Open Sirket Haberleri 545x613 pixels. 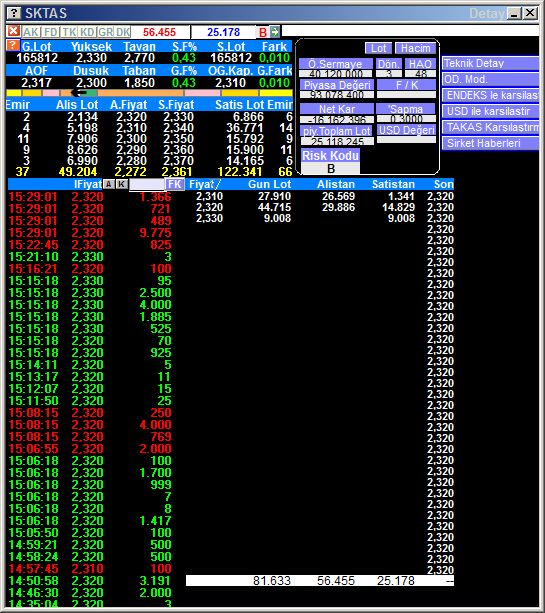click(x=490, y=143)
